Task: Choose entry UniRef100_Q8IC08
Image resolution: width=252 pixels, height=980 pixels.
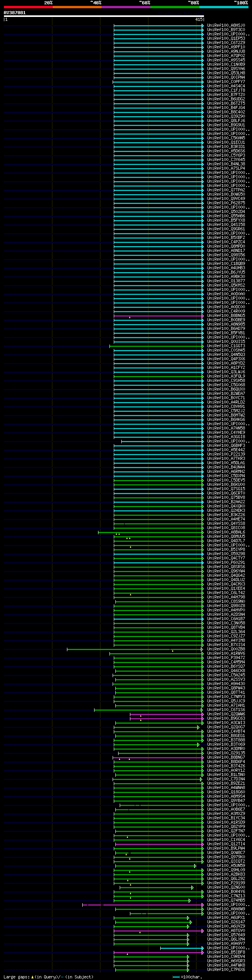Action: click(226, 528)
